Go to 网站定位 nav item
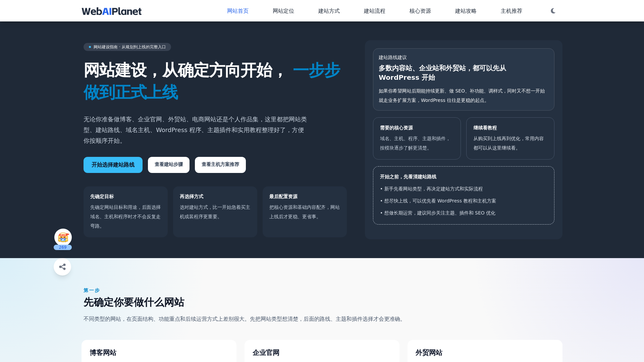 tap(283, 11)
